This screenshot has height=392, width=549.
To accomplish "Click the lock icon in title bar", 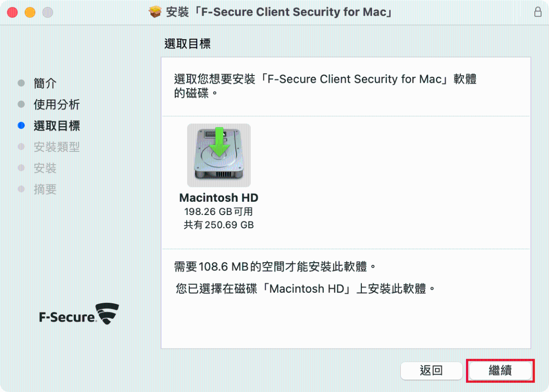I will click(538, 12).
